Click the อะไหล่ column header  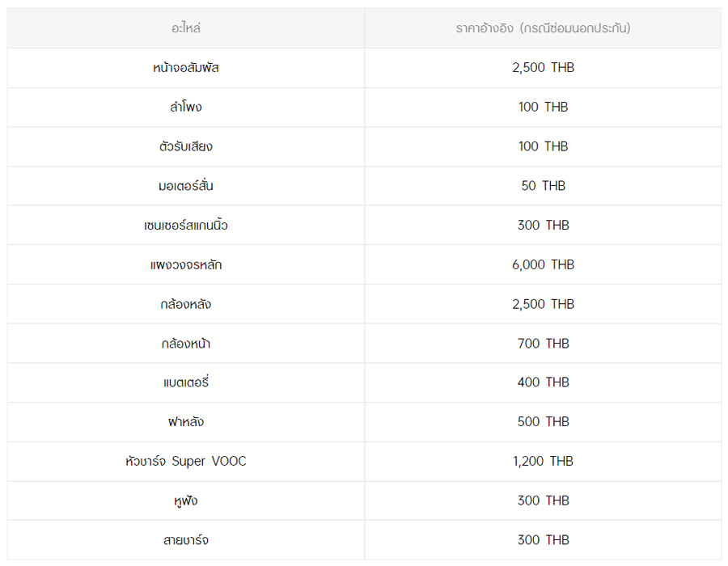pyautogui.click(x=186, y=28)
